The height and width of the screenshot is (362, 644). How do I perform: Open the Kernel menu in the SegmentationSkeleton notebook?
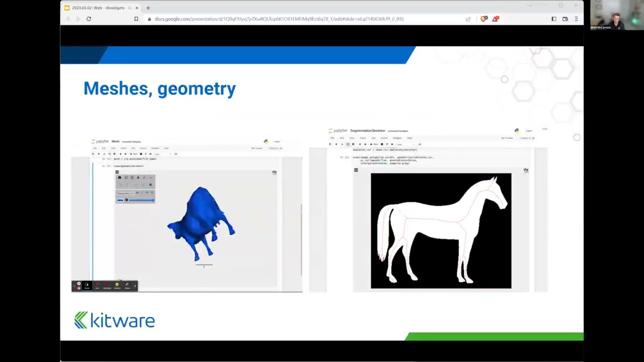[384, 138]
